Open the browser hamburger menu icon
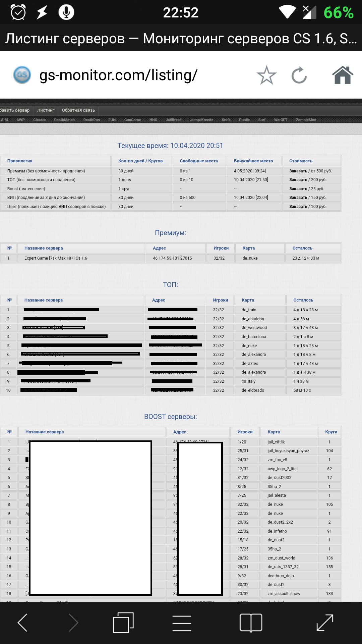This screenshot has height=644, width=362. pyautogui.click(x=182, y=623)
